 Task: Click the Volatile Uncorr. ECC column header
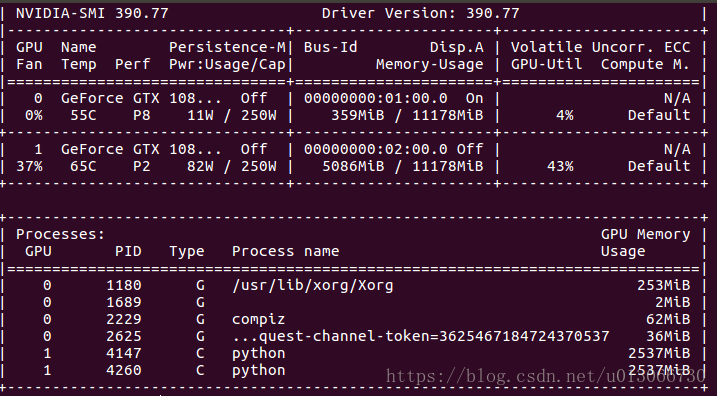(x=600, y=48)
